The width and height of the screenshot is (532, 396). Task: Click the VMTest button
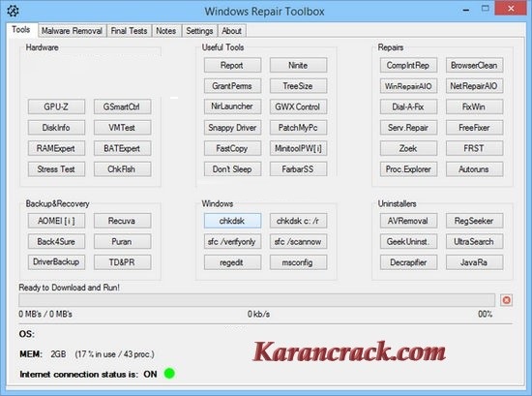tap(122, 128)
